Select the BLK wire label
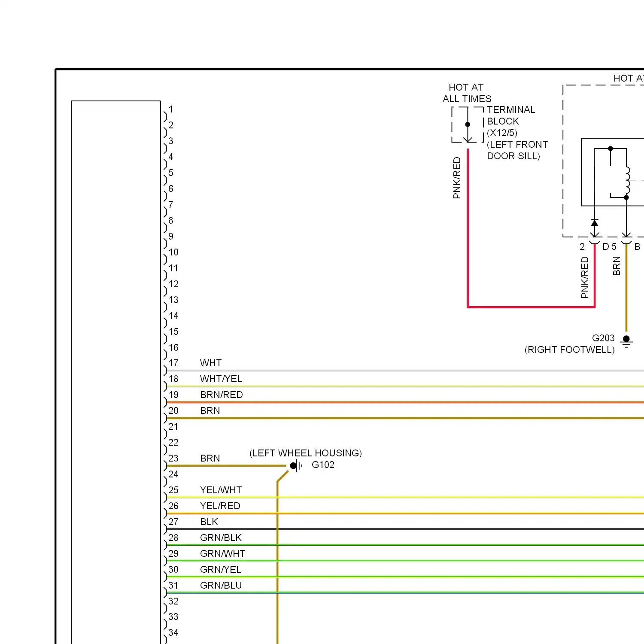 (x=209, y=522)
